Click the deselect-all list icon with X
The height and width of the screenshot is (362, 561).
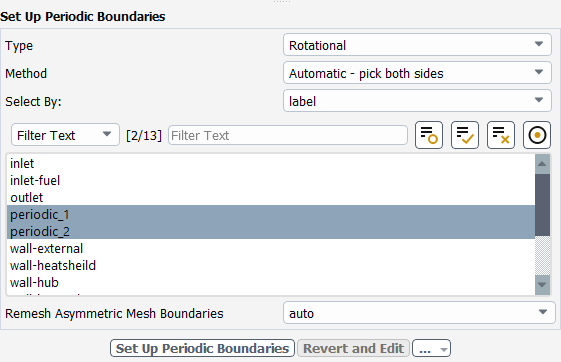point(501,135)
